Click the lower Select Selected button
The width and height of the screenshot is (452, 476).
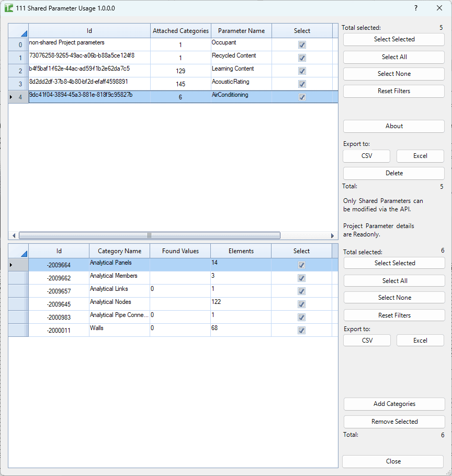[394, 263]
